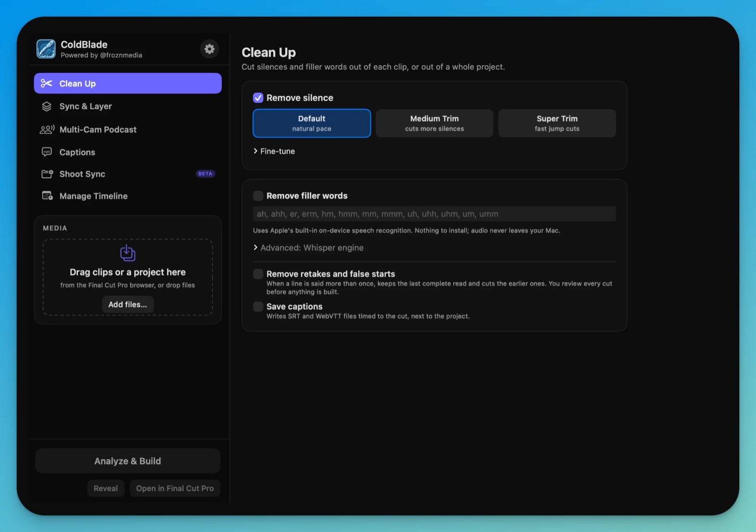Choose the Medium Trim preset

tap(435, 123)
